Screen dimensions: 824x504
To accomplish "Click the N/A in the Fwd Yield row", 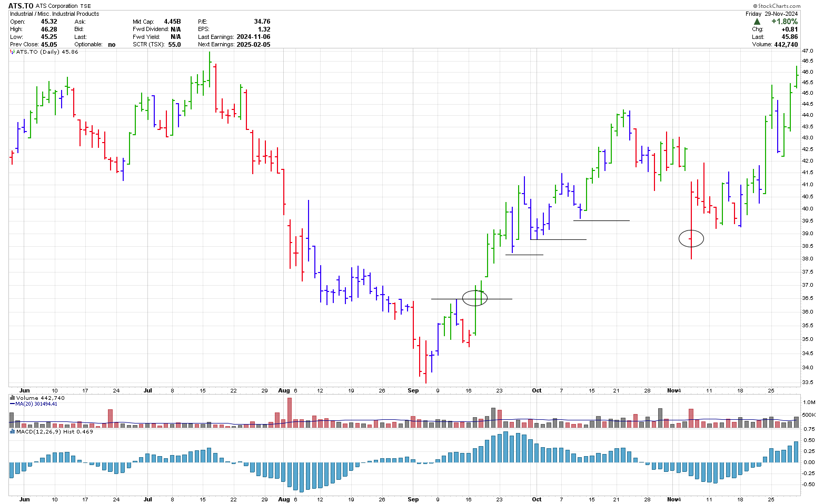I will pyautogui.click(x=175, y=37).
